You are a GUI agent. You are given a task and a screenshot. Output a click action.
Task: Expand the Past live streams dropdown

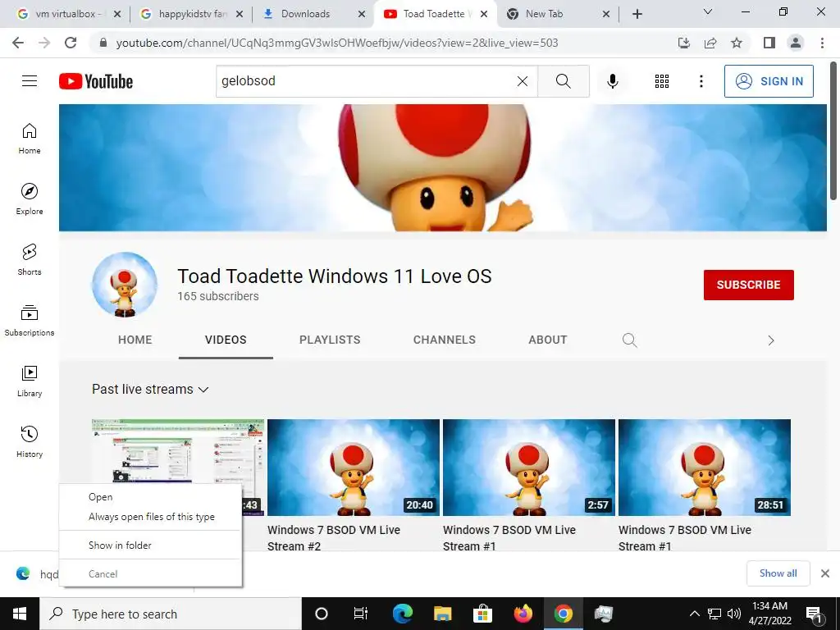tap(150, 390)
